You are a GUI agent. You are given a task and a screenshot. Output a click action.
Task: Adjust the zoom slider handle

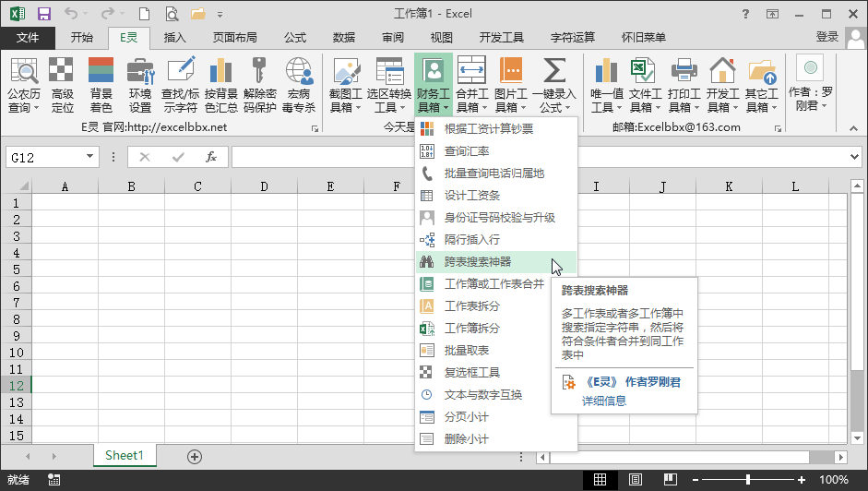(748, 479)
